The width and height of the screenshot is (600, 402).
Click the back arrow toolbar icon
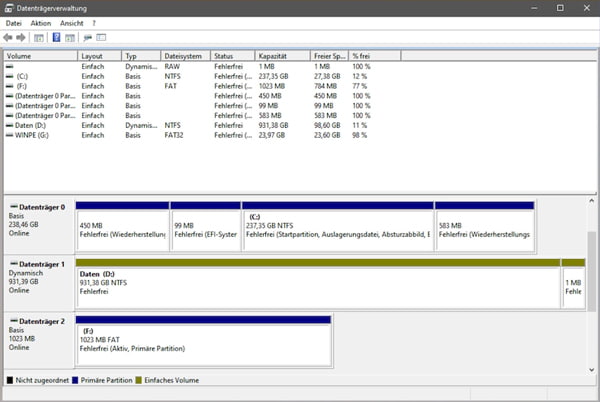click(x=10, y=37)
